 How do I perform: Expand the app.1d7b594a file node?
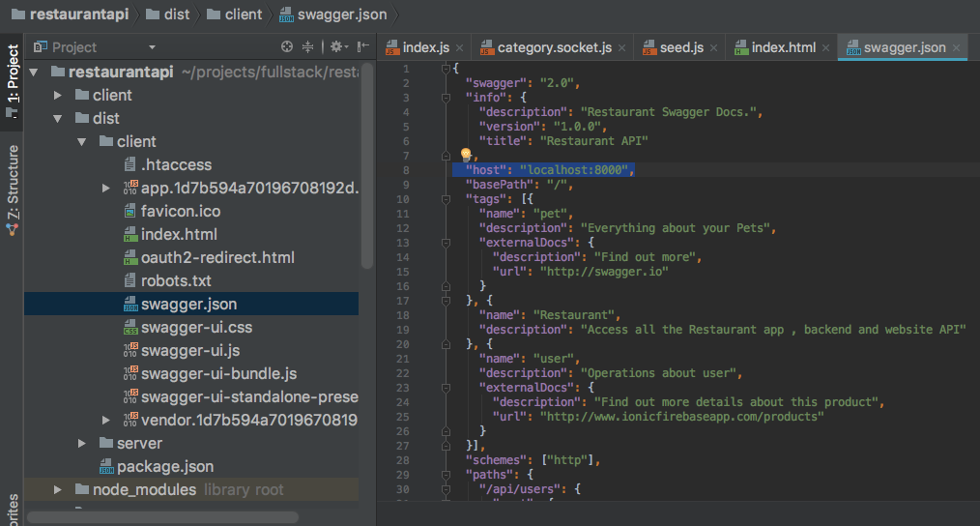(105, 189)
